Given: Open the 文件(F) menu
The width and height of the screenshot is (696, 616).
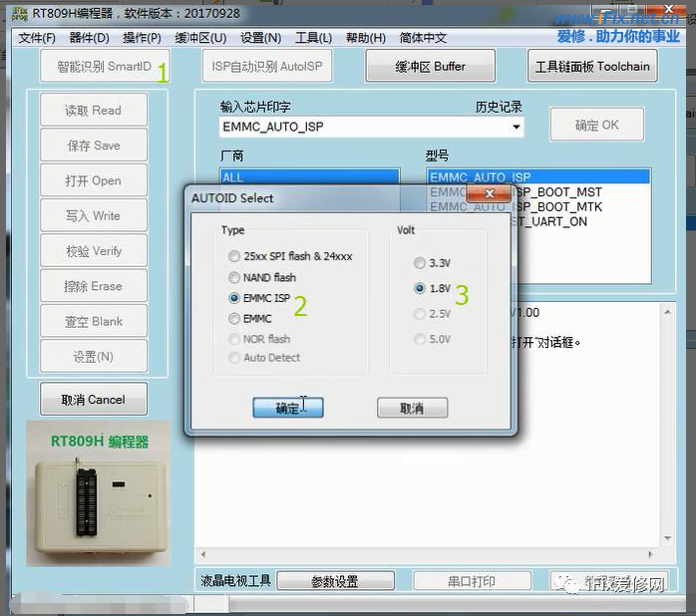Looking at the screenshot, I should pos(37,38).
